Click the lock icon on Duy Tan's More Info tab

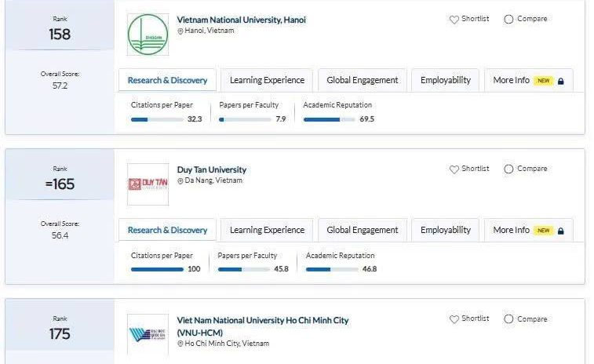pyautogui.click(x=561, y=231)
